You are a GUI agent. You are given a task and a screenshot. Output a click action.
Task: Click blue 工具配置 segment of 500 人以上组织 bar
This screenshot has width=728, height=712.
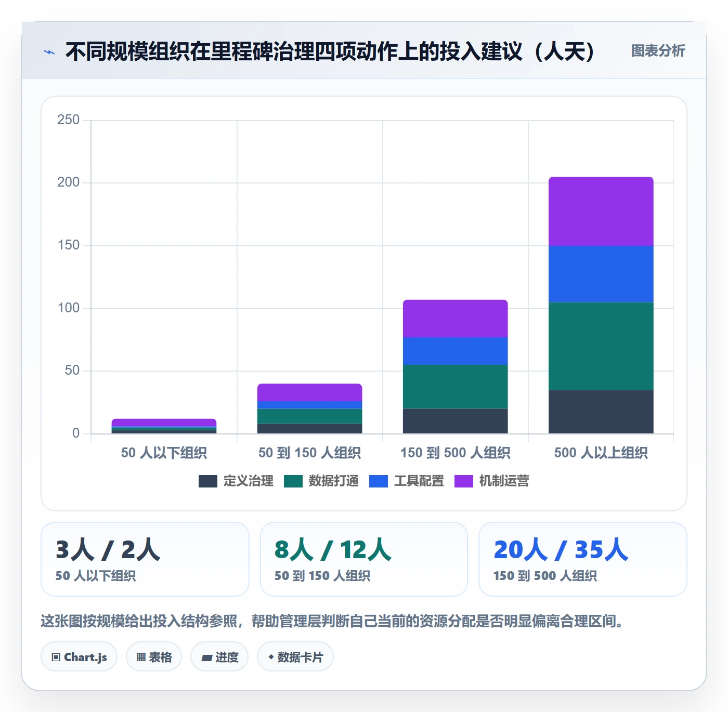pos(601,274)
